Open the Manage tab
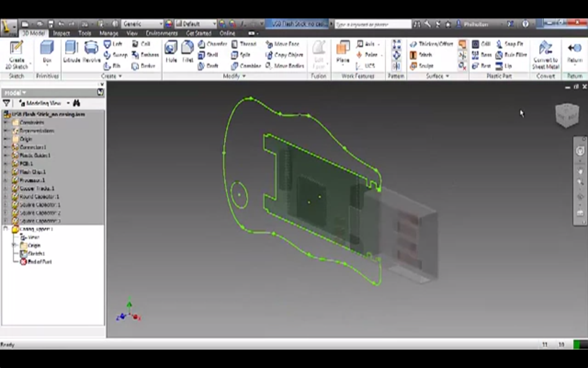Image resolution: width=588 pixels, height=368 pixels. [109, 33]
